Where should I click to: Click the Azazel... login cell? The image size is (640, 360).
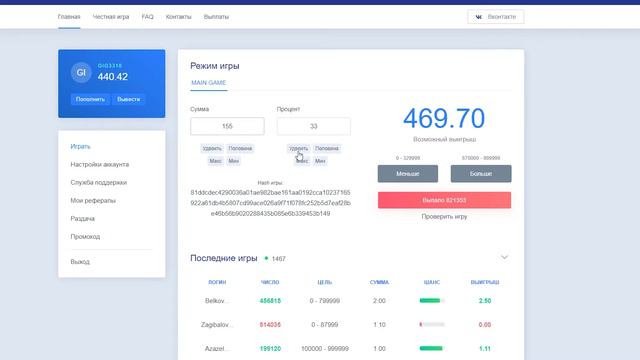click(217, 349)
